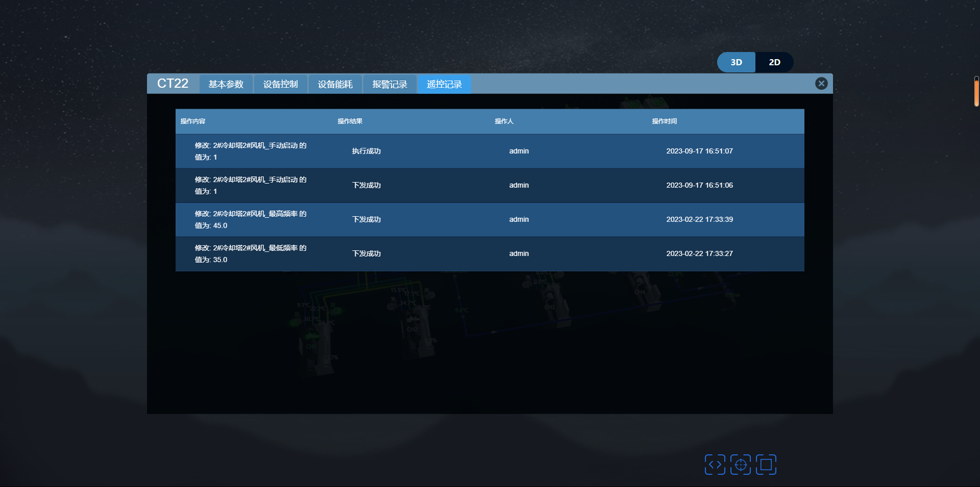The height and width of the screenshot is (487, 980).
Task: Click the 操作结果 column header
Action: 350,121
